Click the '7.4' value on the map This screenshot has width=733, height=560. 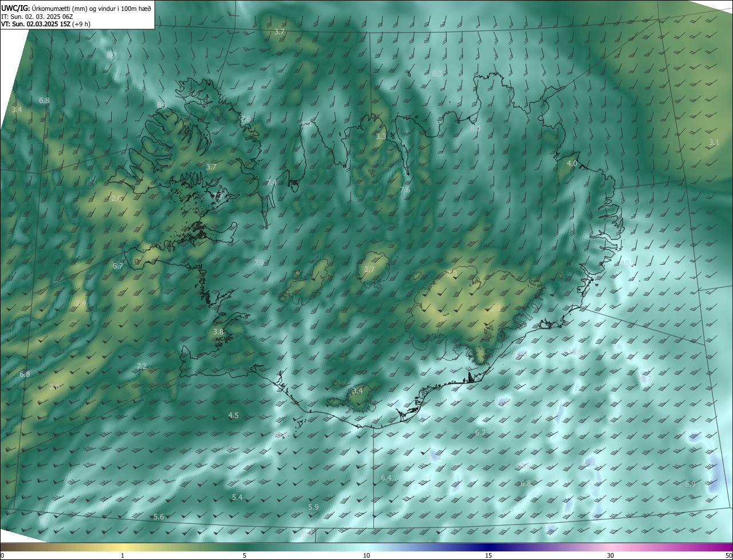(x=271, y=182)
